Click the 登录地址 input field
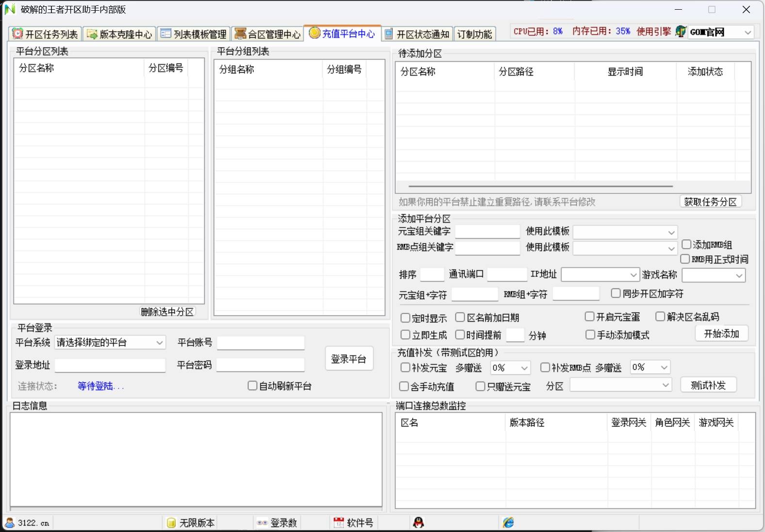This screenshot has width=765, height=532. [110, 365]
